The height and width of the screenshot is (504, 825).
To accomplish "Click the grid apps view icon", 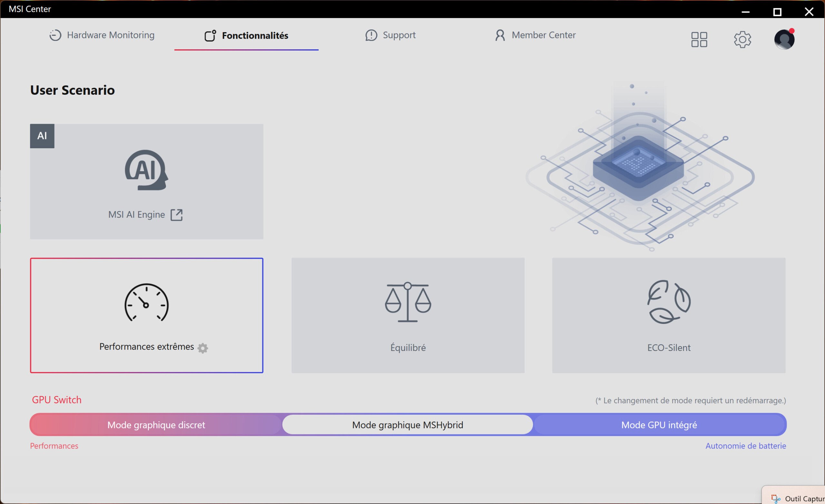I will pyautogui.click(x=699, y=40).
